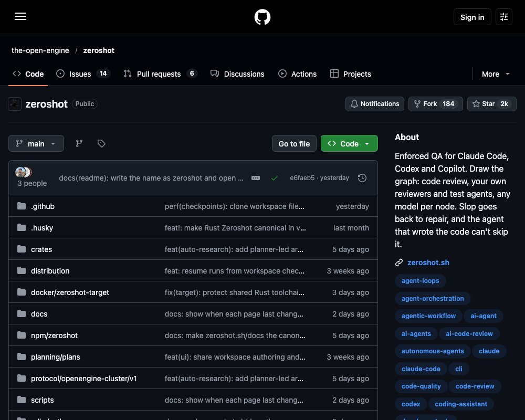This screenshot has height=420, width=525.
Task: Click the scripts folder icon
Action: pyautogui.click(x=22, y=400)
